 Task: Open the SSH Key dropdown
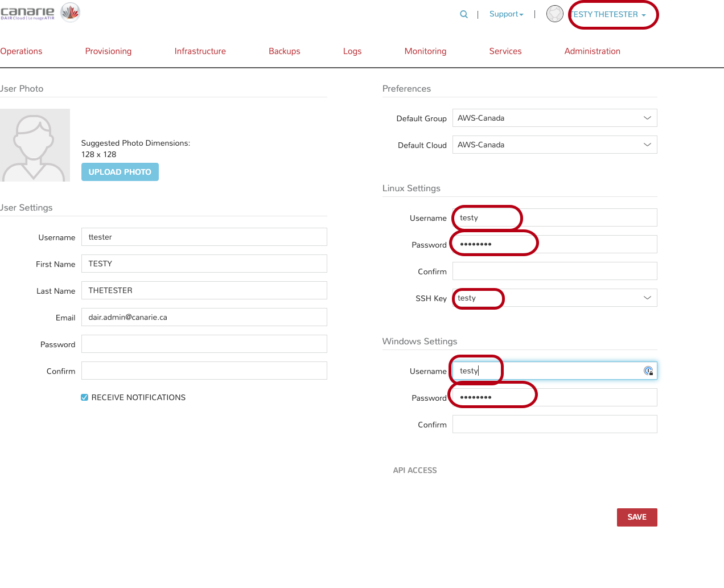[554, 298]
